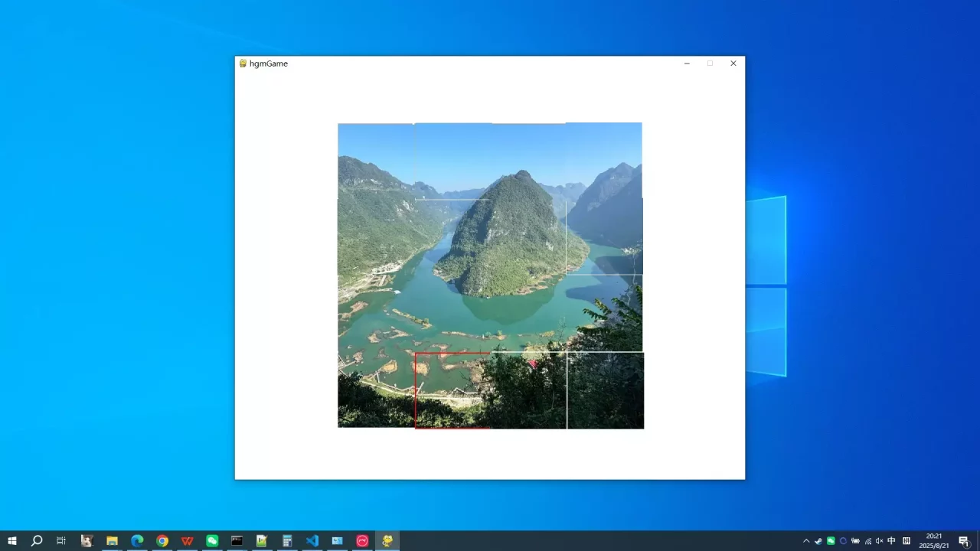Open the Start menu
The height and width of the screenshot is (551, 980).
[x=12, y=541]
